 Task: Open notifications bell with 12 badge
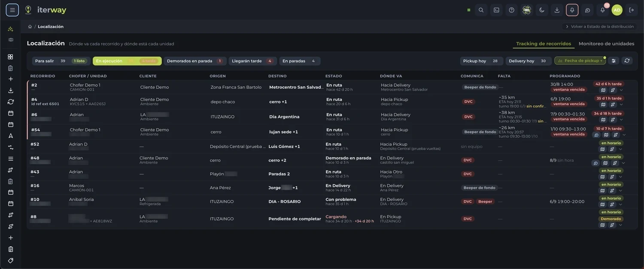602,10
